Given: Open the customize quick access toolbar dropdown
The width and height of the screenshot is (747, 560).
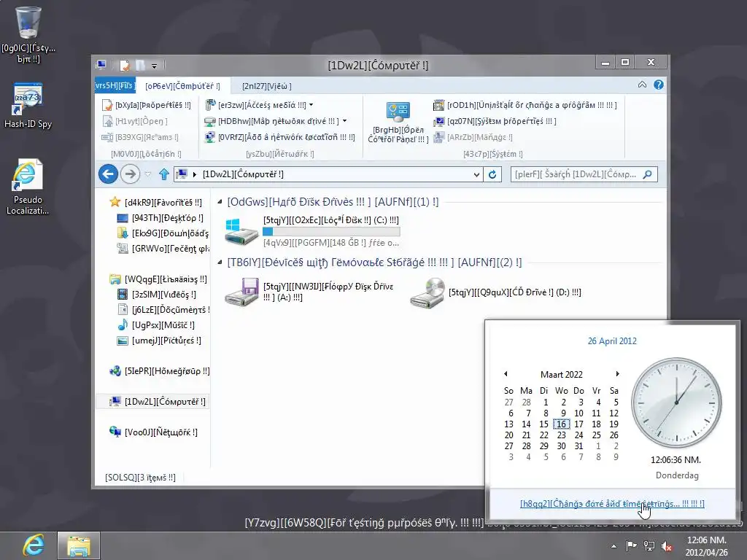Looking at the screenshot, I should pos(154,66).
